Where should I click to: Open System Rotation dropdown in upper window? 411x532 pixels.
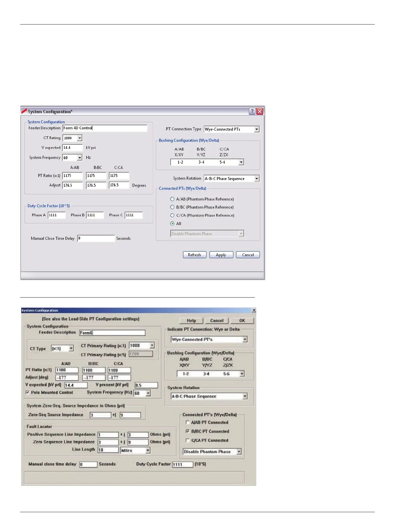(x=257, y=179)
